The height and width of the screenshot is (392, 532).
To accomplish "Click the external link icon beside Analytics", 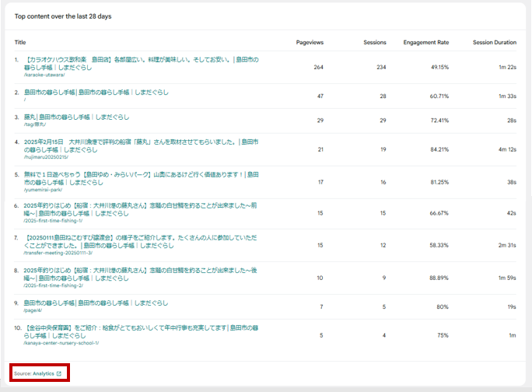I will click(59, 373).
